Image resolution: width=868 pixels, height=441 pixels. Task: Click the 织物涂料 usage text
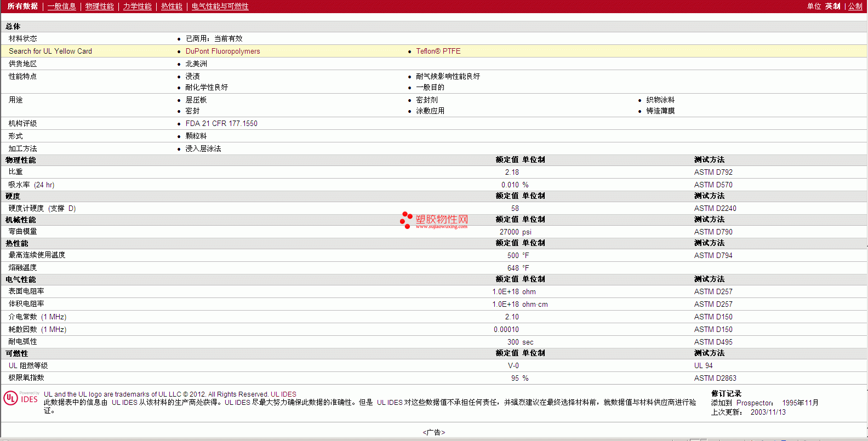click(x=660, y=100)
